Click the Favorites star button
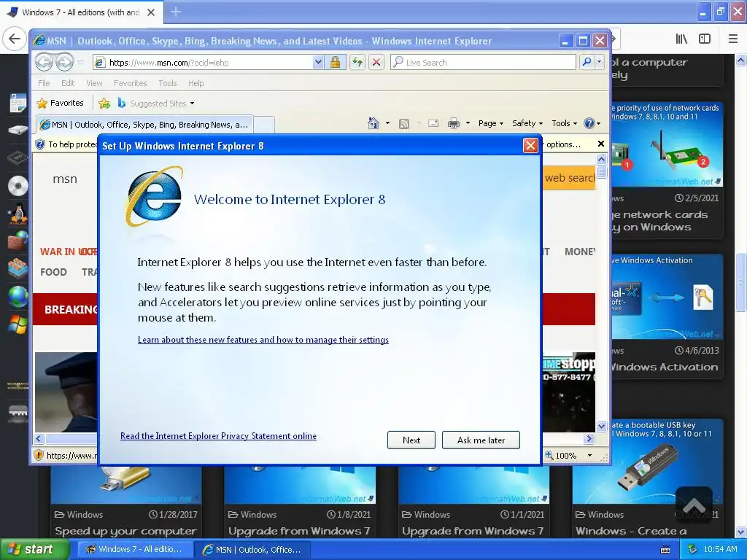The width and height of the screenshot is (747, 560). point(60,103)
